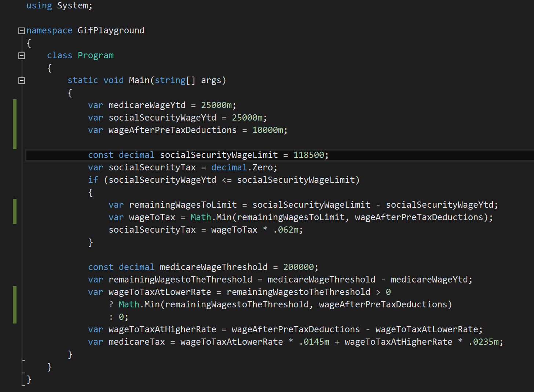The width and height of the screenshot is (534, 392).
Task: Collapse the GifPlayground namespace block
Action: [22, 31]
